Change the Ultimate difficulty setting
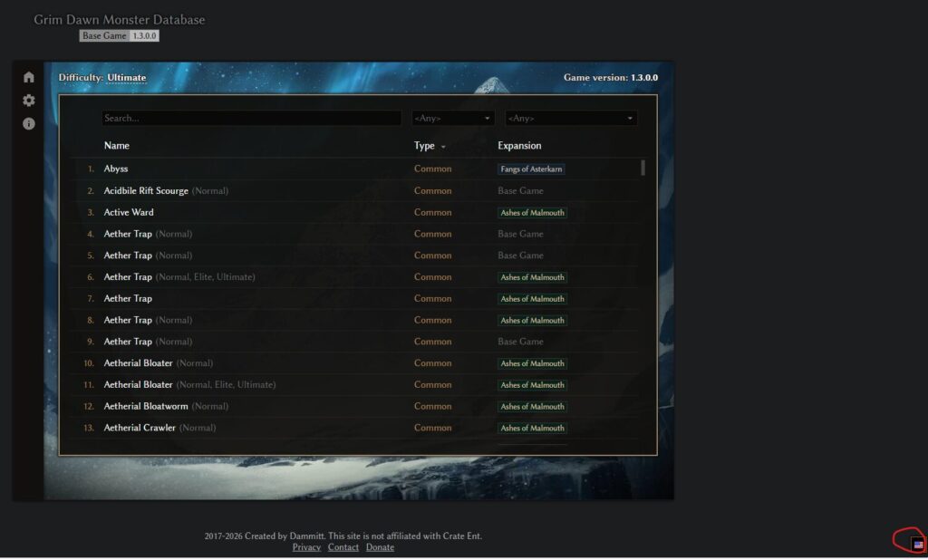Screen dimensions: 928x560 [x=126, y=78]
